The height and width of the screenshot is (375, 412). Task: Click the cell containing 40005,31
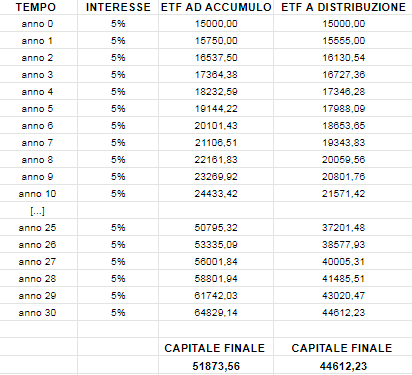(343, 262)
